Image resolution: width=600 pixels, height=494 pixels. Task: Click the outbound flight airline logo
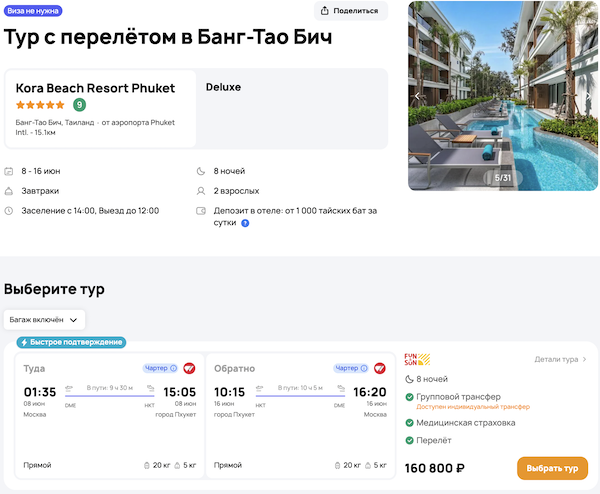click(189, 368)
